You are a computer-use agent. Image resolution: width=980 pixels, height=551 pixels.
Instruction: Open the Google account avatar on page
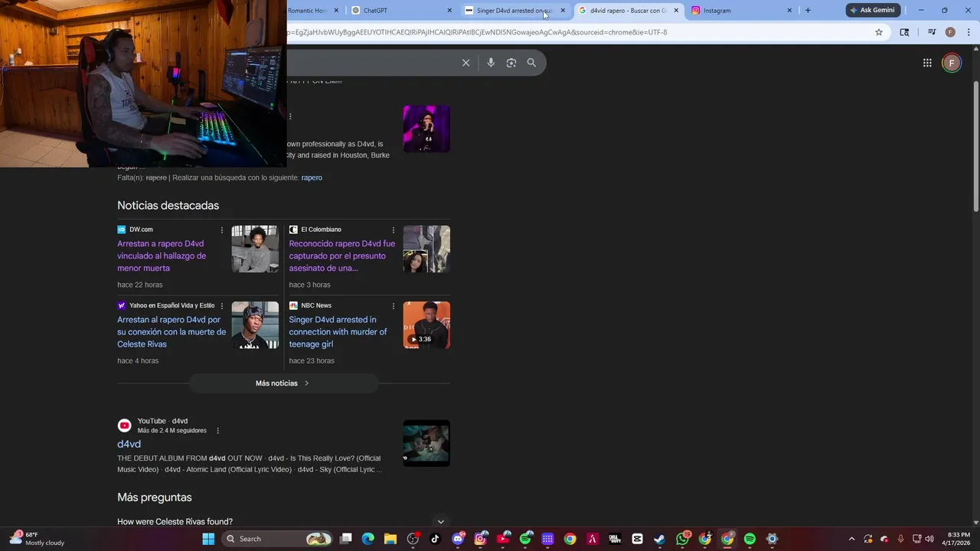click(x=952, y=63)
